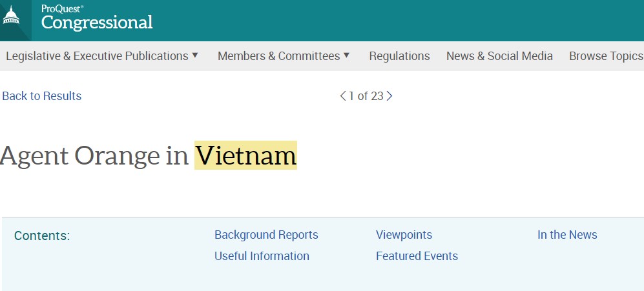Open News & Social Media

499,56
